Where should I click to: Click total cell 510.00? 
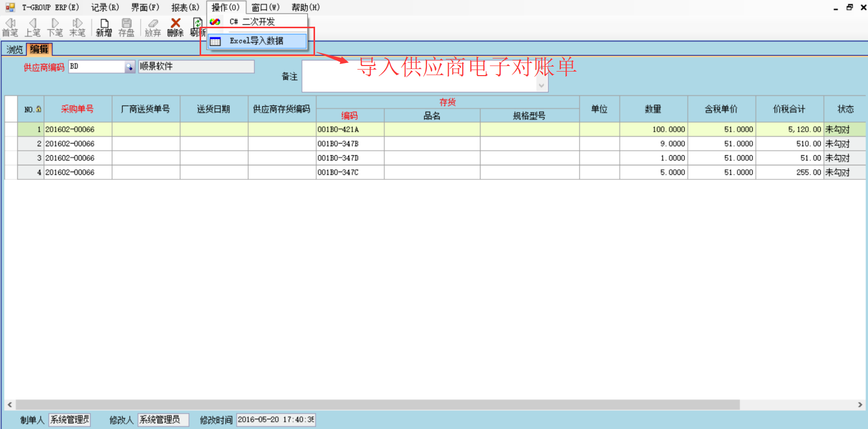(x=789, y=144)
